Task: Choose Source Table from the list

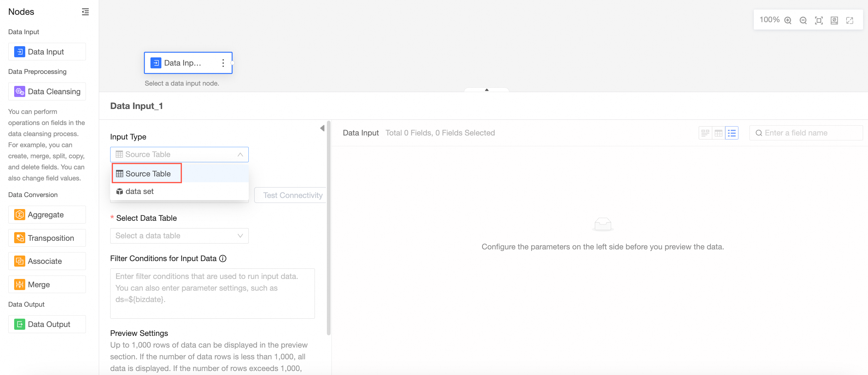Action: [x=148, y=174]
